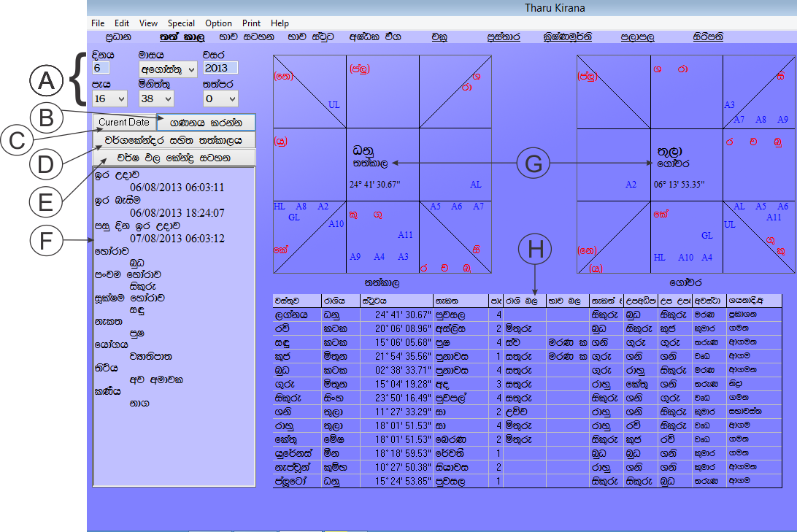This screenshot has width=797, height=532.
Task: Select the cell 18° 18' 59.53"
Action: pyautogui.click(x=396, y=453)
